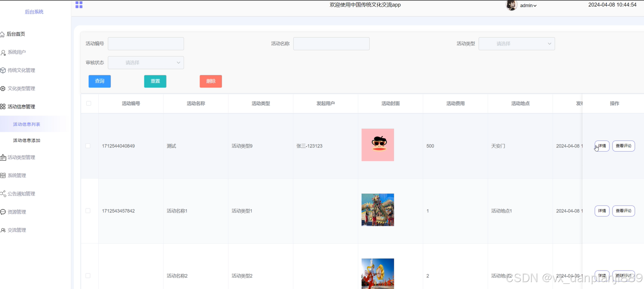Open the 活动类型 select dropdown
Screen dimensions: 644x289
point(517,44)
